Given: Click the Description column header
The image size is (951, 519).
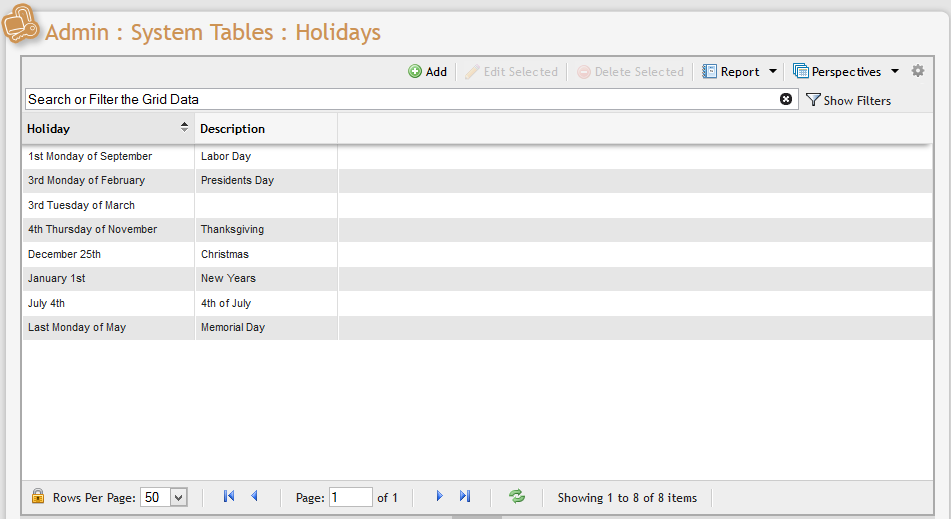Looking at the screenshot, I should (232, 129).
